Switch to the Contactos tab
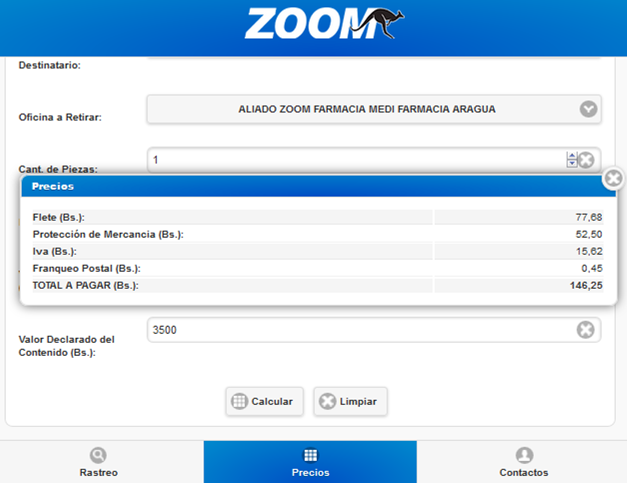The image size is (627, 483). (x=522, y=462)
